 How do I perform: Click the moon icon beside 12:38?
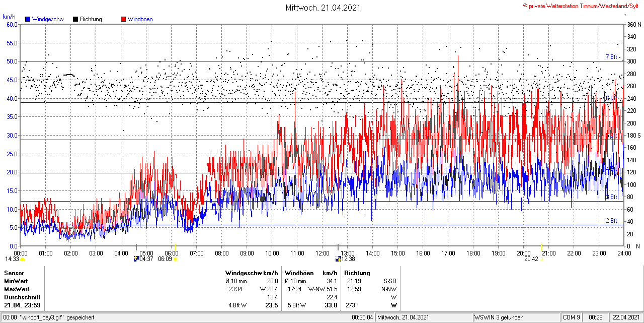pyautogui.click(x=338, y=259)
